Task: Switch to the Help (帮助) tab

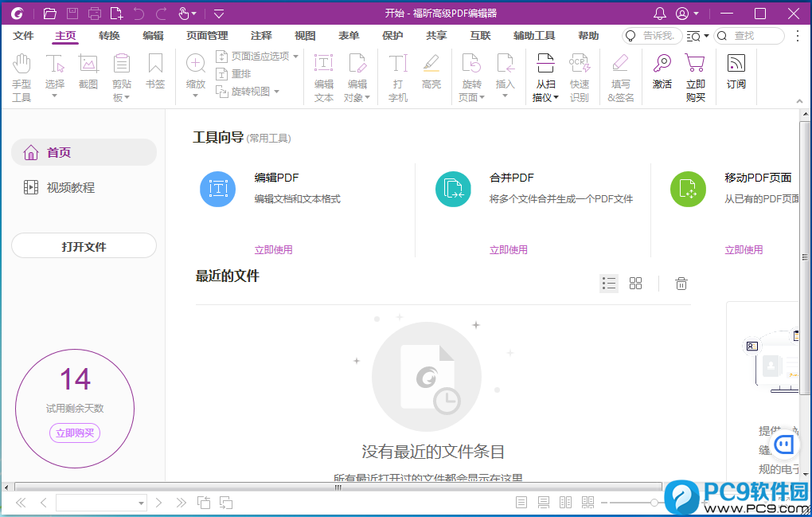Action: coord(588,35)
